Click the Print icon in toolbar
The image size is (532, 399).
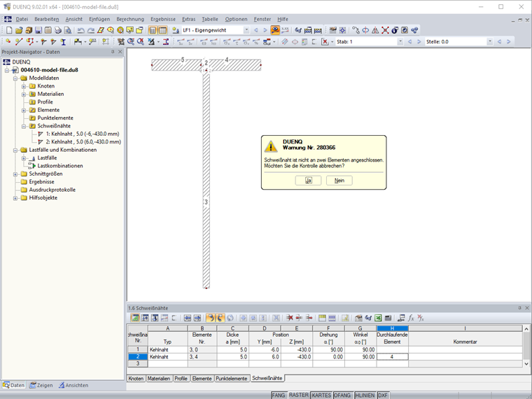pos(58,30)
